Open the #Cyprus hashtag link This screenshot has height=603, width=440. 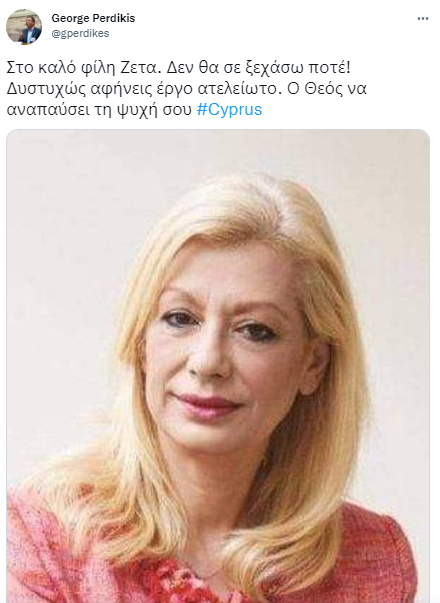point(230,110)
